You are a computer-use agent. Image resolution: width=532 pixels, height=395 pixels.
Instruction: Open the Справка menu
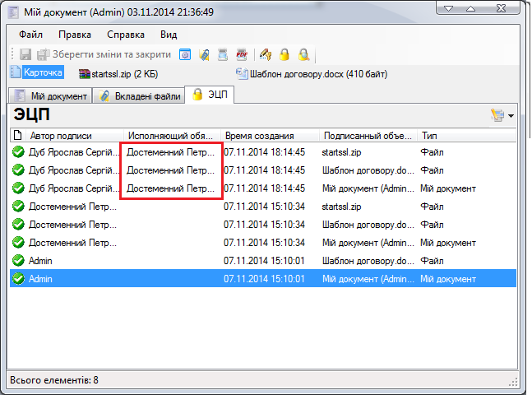pos(125,35)
